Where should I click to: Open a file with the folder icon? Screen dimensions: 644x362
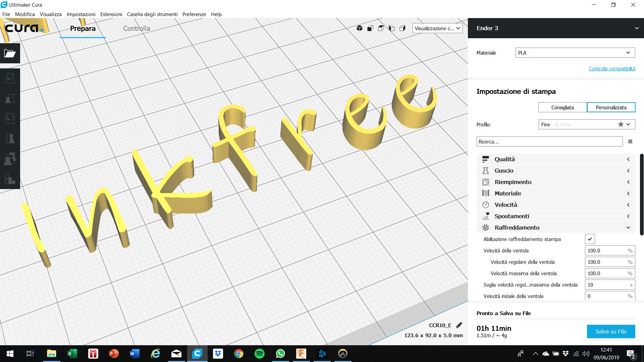[x=10, y=54]
